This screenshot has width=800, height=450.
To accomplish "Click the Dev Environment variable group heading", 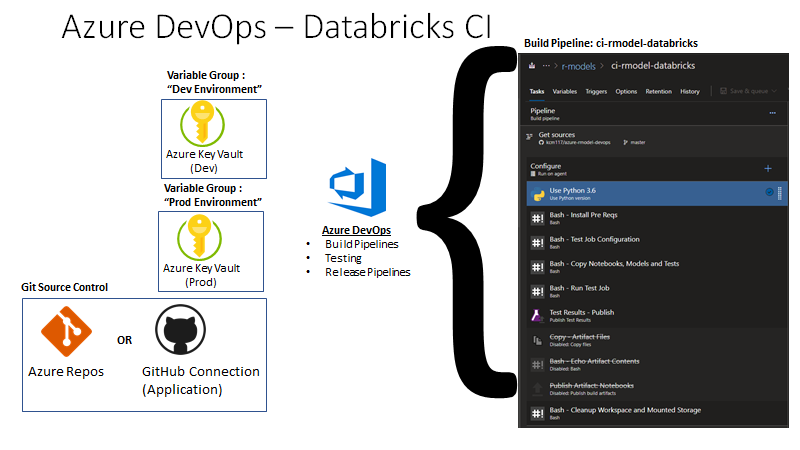I will pos(214,82).
